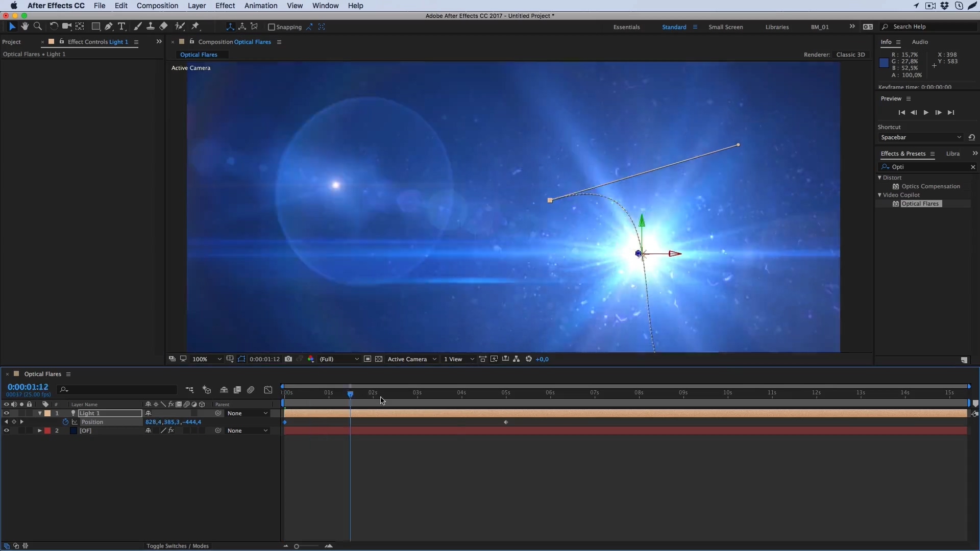Open the Spacebar shortcut dropdown
Viewport: 980px width, 551px height.
click(921, 137)
